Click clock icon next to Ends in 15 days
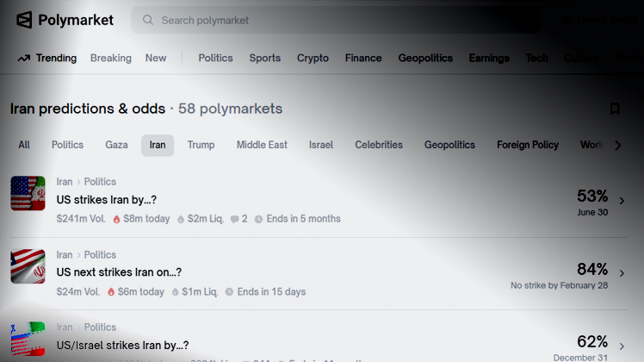 point(229,292)
